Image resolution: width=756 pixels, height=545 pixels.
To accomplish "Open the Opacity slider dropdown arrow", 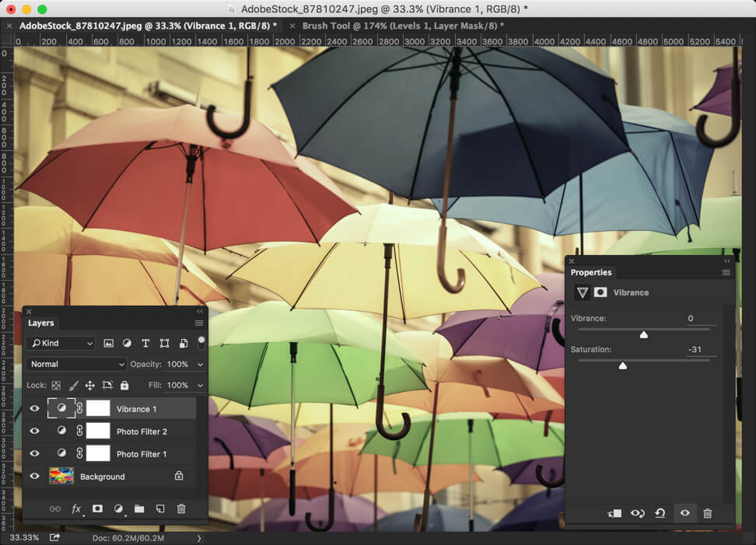I will pyautogui.click(x=200, y=365).
